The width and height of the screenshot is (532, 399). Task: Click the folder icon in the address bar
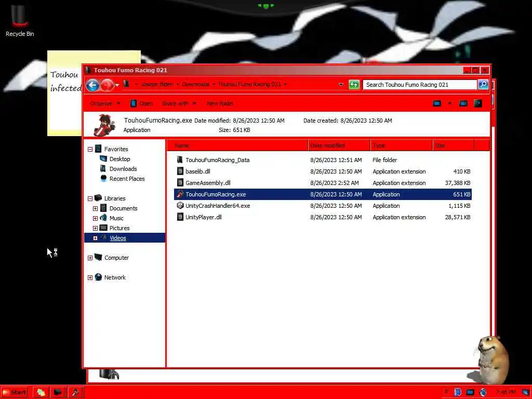pyautogui.click(x=126, y=84)
